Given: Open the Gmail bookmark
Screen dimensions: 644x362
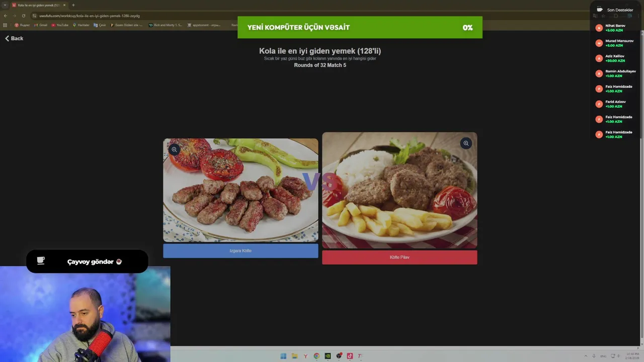Looking at the screenshot, I should tap(41, 25).
